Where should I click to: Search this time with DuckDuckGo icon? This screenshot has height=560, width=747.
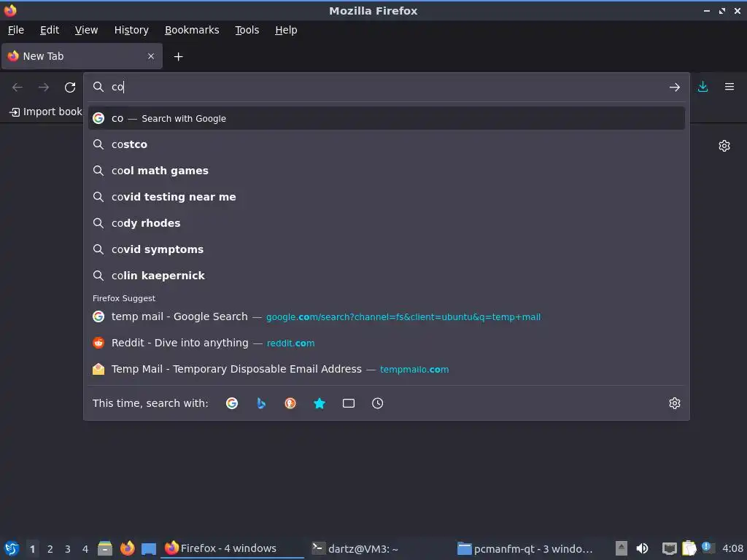pos(290,403)
